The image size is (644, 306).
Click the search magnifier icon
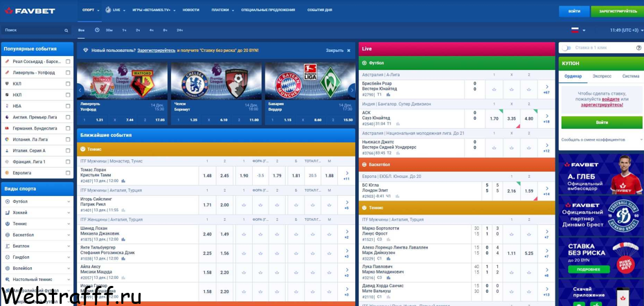(66, 30)
